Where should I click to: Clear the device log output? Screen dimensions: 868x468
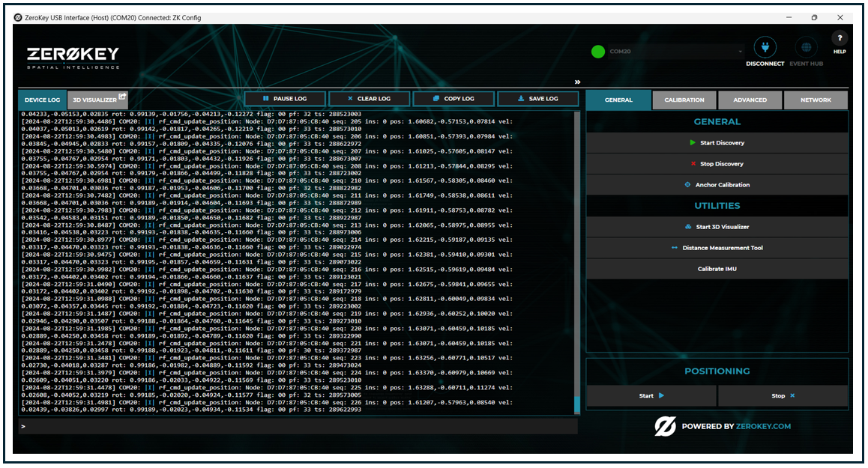[369, 98]
